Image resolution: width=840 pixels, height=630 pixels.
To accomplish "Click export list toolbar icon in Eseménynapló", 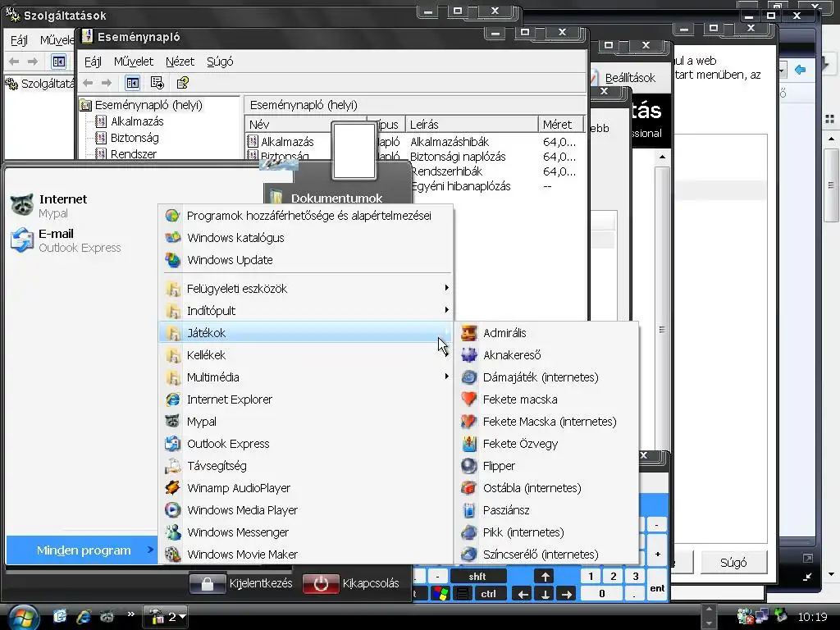I will pyautogui.click(x=157, y=83).
